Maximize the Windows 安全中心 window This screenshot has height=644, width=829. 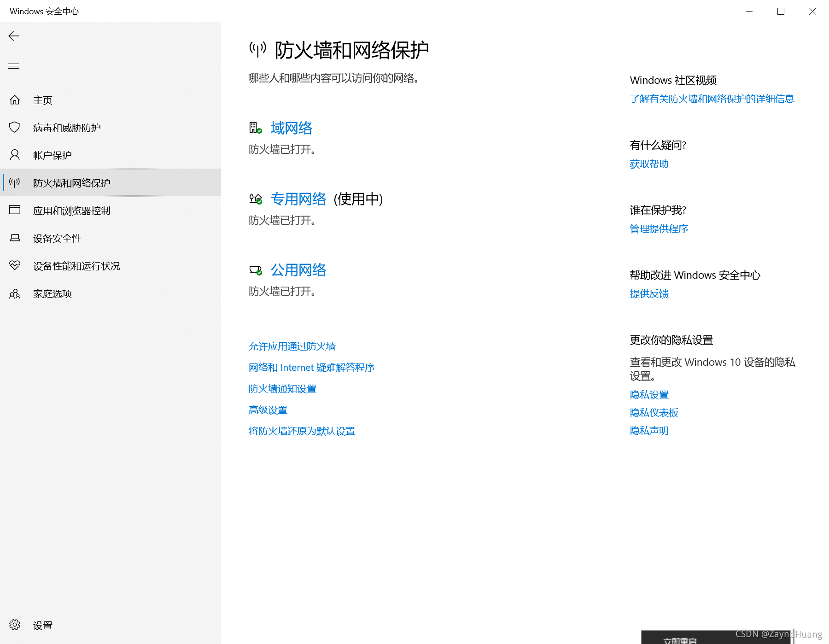[x=781, y=11]
